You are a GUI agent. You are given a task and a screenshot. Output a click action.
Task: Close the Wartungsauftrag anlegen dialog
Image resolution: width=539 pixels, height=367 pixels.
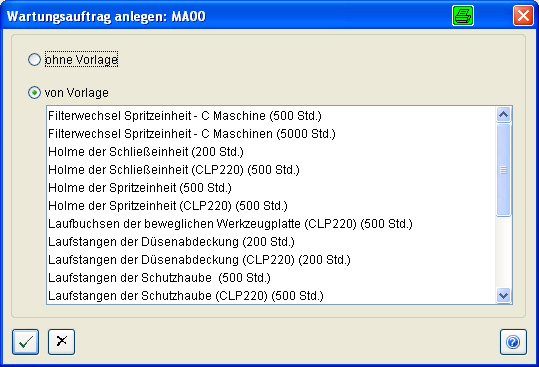523,15
